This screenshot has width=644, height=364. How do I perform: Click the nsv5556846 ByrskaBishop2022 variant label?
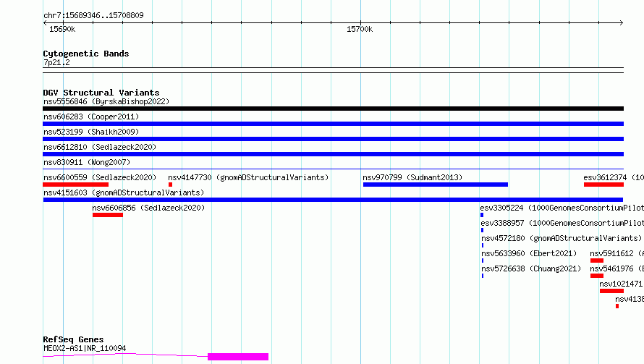pos(106,101)
